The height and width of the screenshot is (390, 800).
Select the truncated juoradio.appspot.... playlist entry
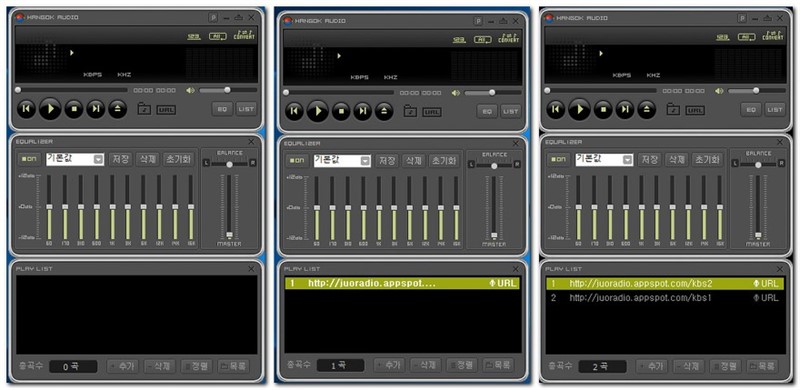point(403,283)
